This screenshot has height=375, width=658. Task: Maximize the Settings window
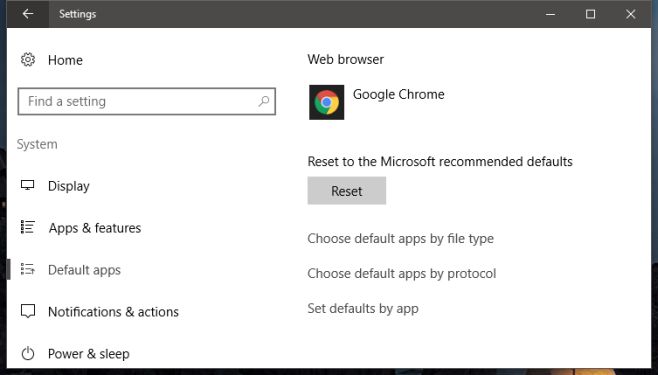click(590, 14)
